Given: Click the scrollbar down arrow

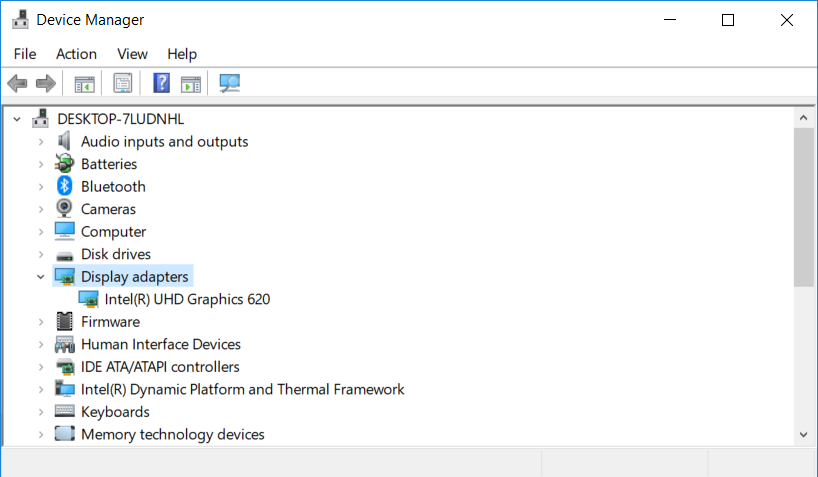Looking at the screenshot, I should (803, 434).
